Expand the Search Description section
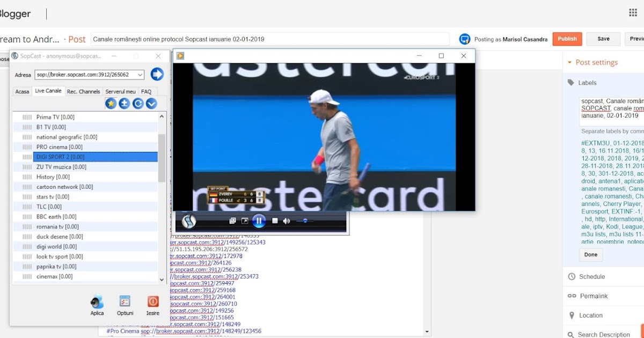 (604, 335)
